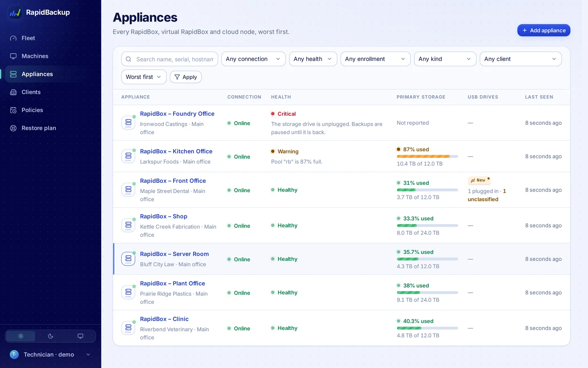Open the Restore plan section

(x=51, y=128)
